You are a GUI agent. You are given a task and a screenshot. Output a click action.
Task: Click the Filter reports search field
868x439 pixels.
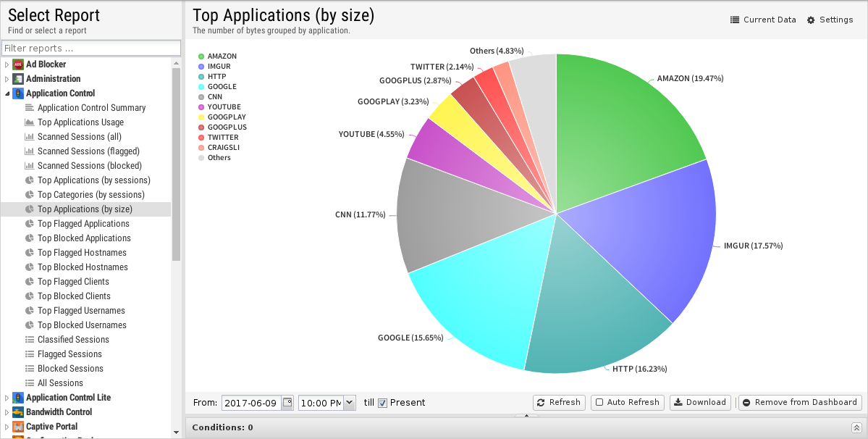point(91,48)
